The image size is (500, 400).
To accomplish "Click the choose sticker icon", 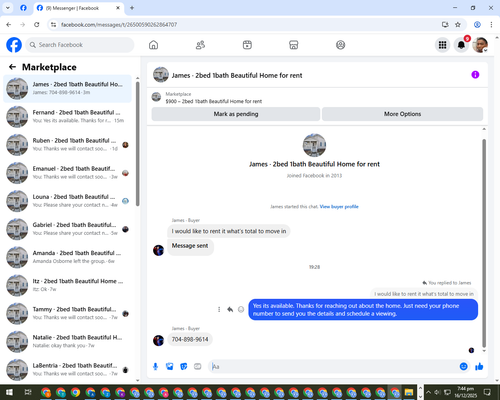I will click(184, 367).
